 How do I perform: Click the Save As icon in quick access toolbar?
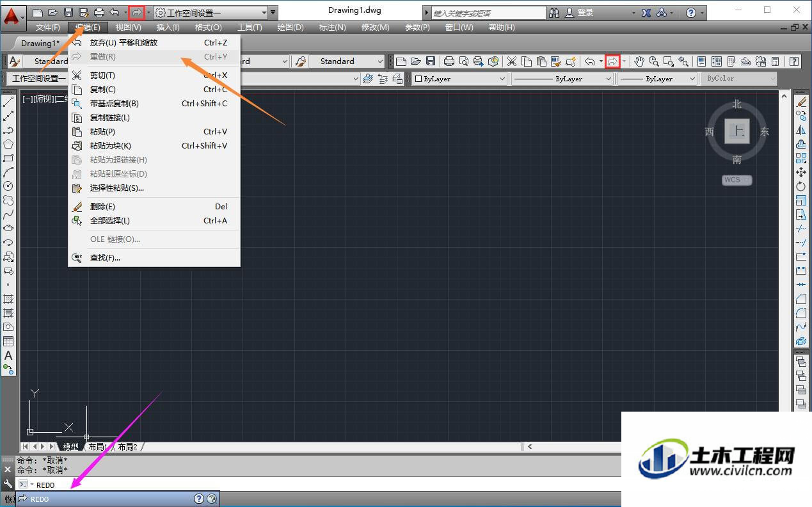click(x=83, y=12)
